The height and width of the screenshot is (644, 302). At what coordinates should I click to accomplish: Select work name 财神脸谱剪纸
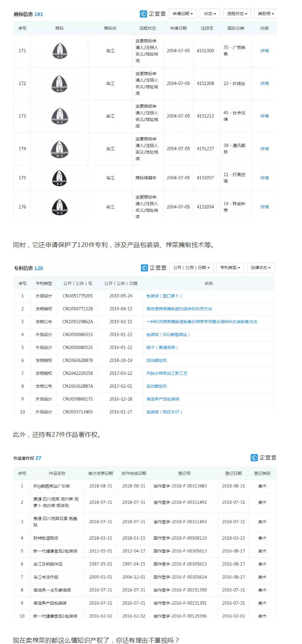tap(46, 538)
